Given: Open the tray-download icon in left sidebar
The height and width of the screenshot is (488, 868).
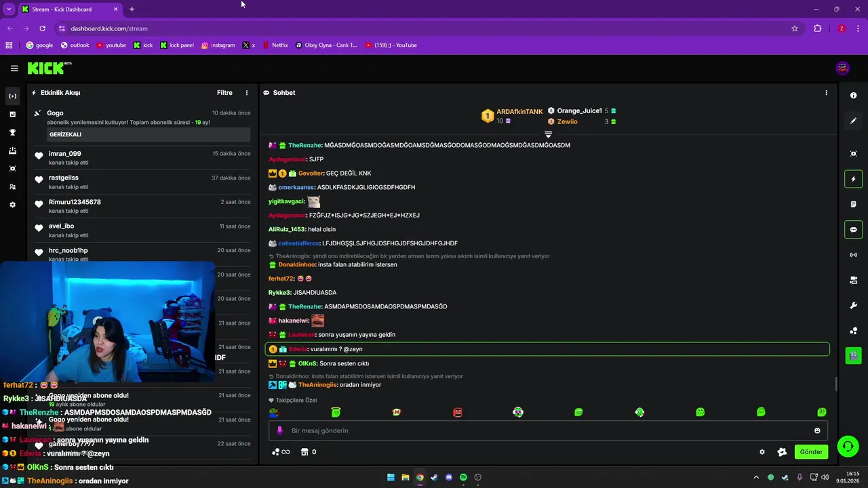Looking at the screenshot, I should point(12,150).
